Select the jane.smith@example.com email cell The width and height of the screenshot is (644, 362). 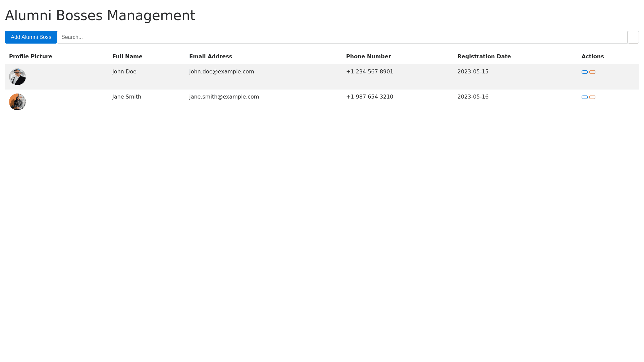[224, 97]
